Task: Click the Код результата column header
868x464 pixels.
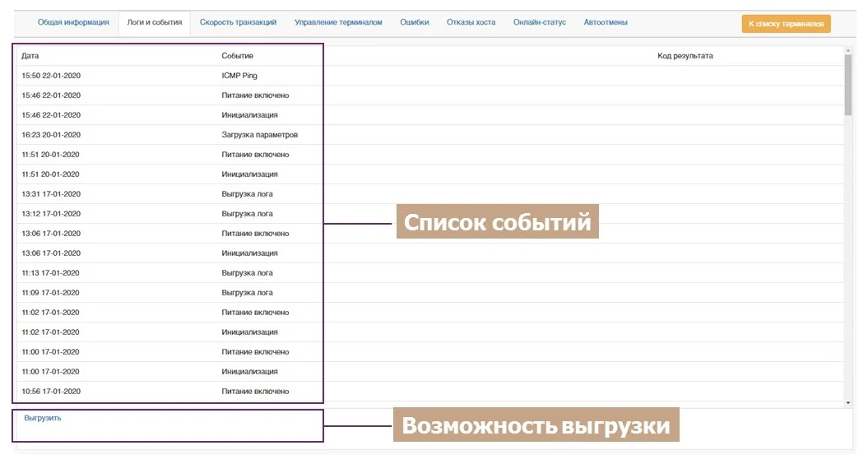Action: point(685,56)
